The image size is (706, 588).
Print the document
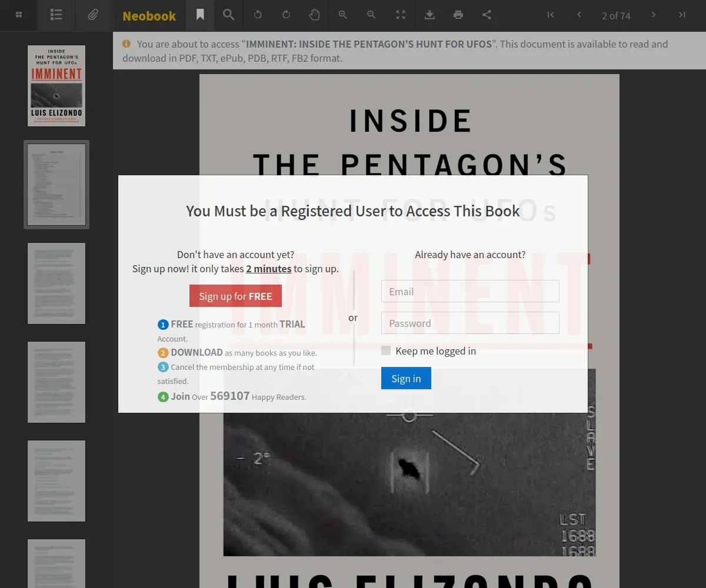458,15
